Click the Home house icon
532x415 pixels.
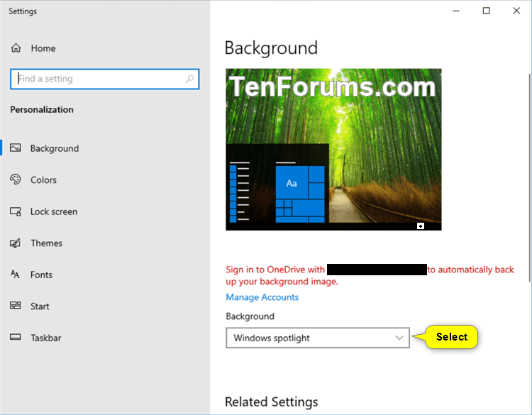point(16,48)
